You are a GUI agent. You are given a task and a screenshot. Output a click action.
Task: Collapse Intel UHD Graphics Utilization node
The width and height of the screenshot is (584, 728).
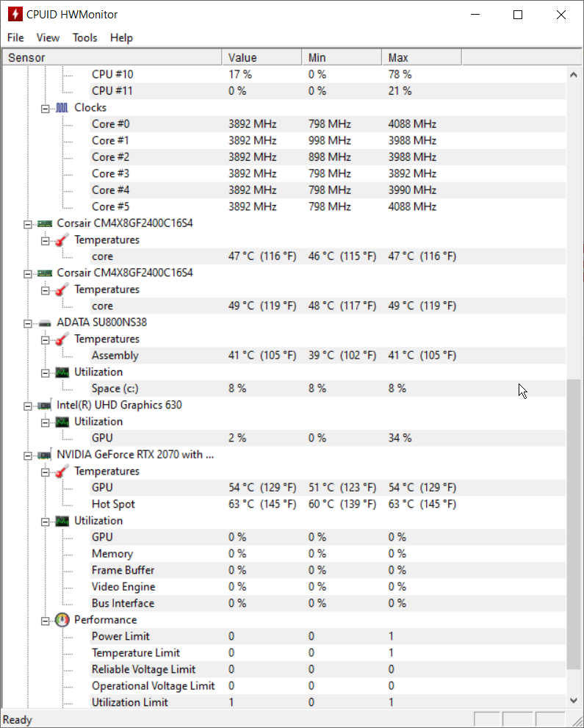click(45, 423)
